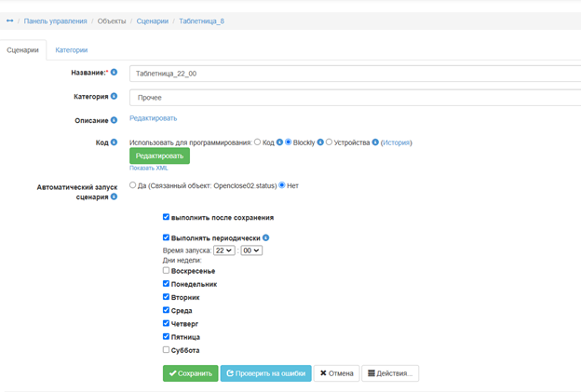This screenshot has width=581, height=392.
Task: Switch to the Категории tab
Action: (x=72, y=50)
